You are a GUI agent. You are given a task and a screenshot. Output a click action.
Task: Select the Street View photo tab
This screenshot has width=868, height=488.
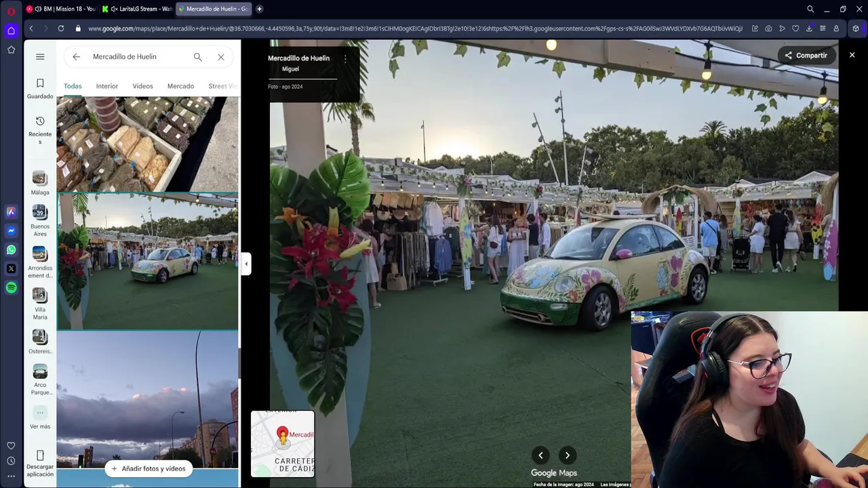pyautogui.click(x=222, y=86)
